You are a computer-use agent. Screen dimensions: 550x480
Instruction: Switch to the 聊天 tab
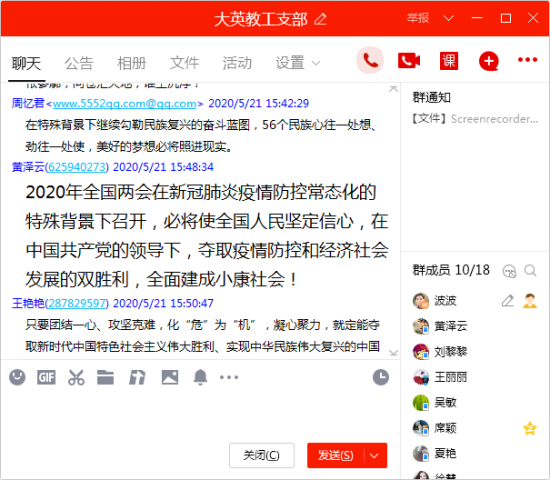tap(26, 64)
